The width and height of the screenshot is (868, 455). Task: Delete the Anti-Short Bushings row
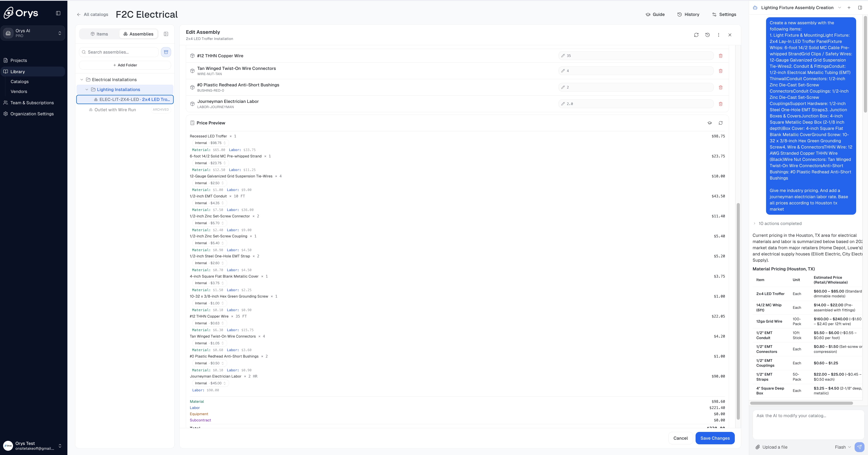720,87
